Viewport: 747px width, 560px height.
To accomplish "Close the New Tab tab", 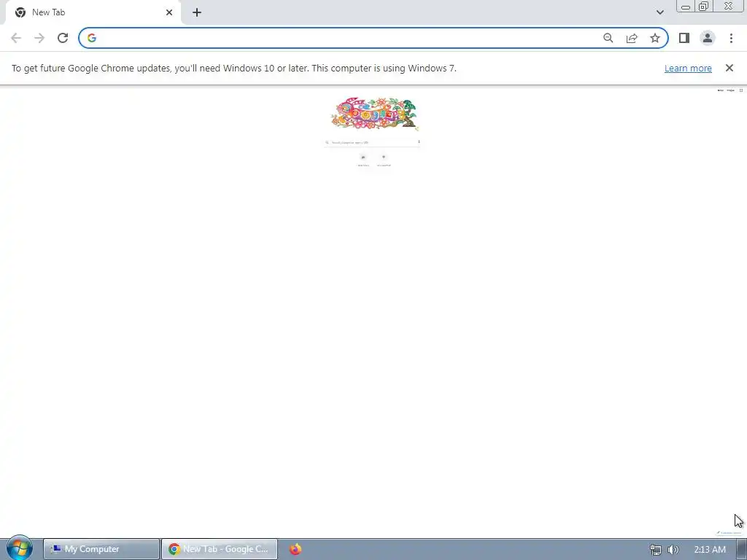I will 169,12.
